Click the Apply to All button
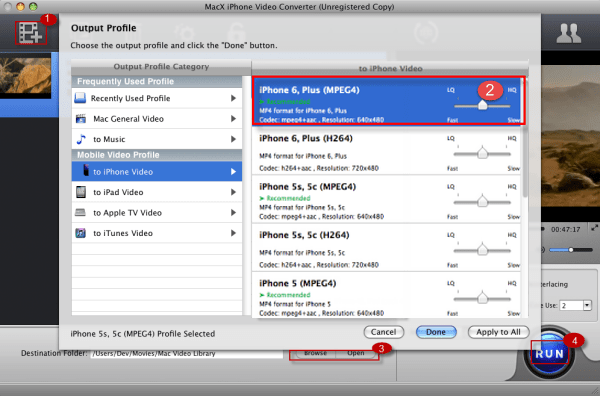Screen dimensions: 600x396 (x=498, y=332)
